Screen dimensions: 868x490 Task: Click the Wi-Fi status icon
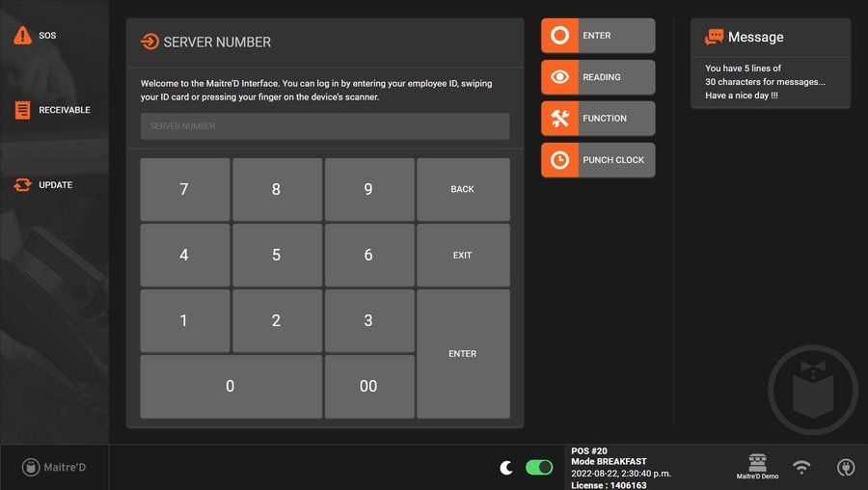tap(801, 468)
